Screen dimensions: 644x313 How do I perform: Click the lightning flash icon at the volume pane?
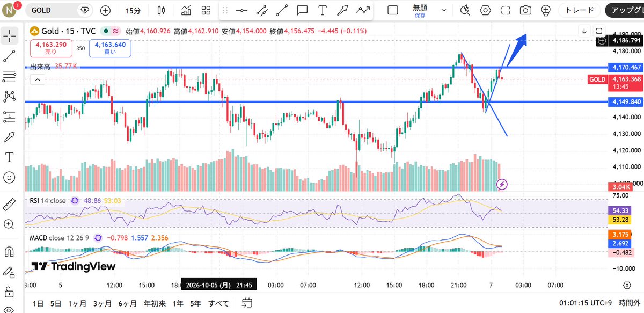[x=502, y=185]
